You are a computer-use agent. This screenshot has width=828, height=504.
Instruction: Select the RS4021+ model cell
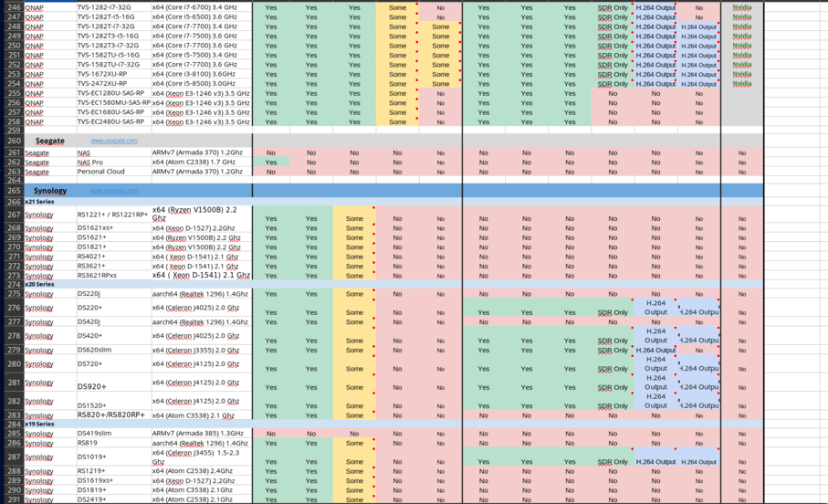113,257
